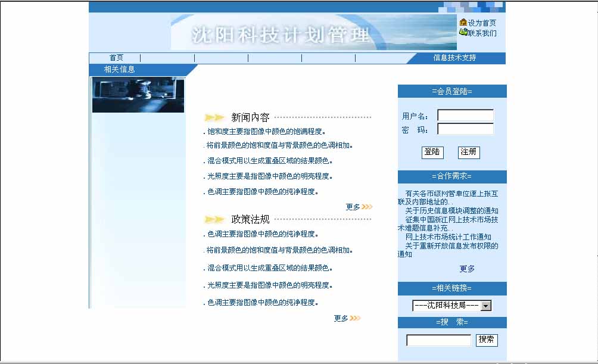This screenshot has width=598, height=364.
Task: Click the orange arrows after 政策法规's 更多
Action: [355, 318]
